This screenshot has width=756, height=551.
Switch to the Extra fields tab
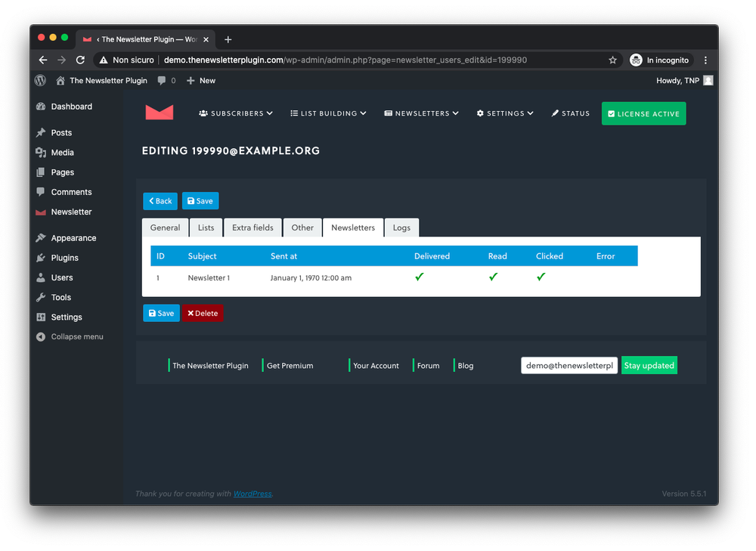253,228
